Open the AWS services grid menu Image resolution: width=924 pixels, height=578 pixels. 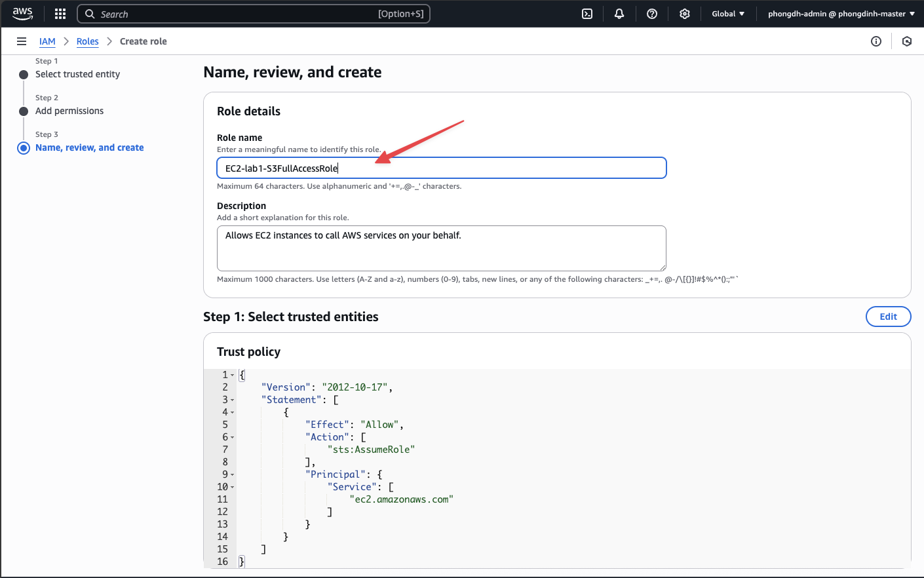pos(60,14)
